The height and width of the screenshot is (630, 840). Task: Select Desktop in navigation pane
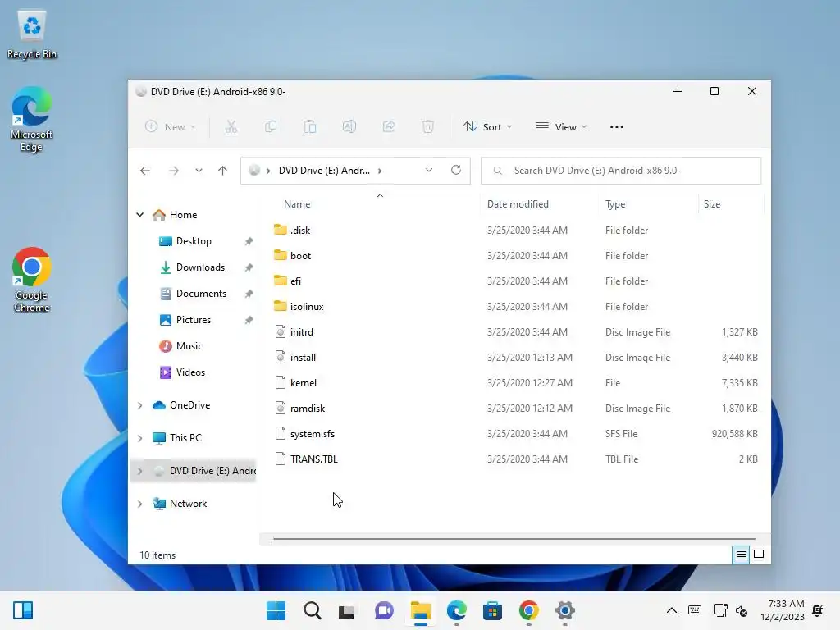coord(193,241)
